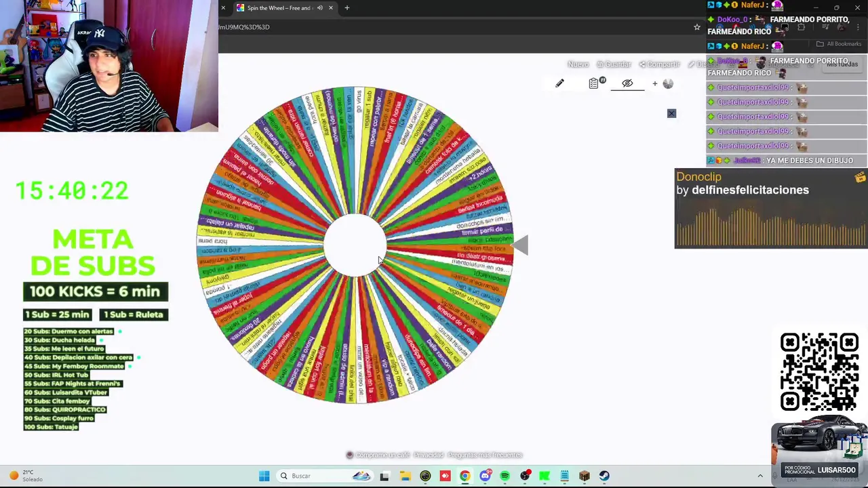Open the Privacidad footer link

[x=429, y=455]
